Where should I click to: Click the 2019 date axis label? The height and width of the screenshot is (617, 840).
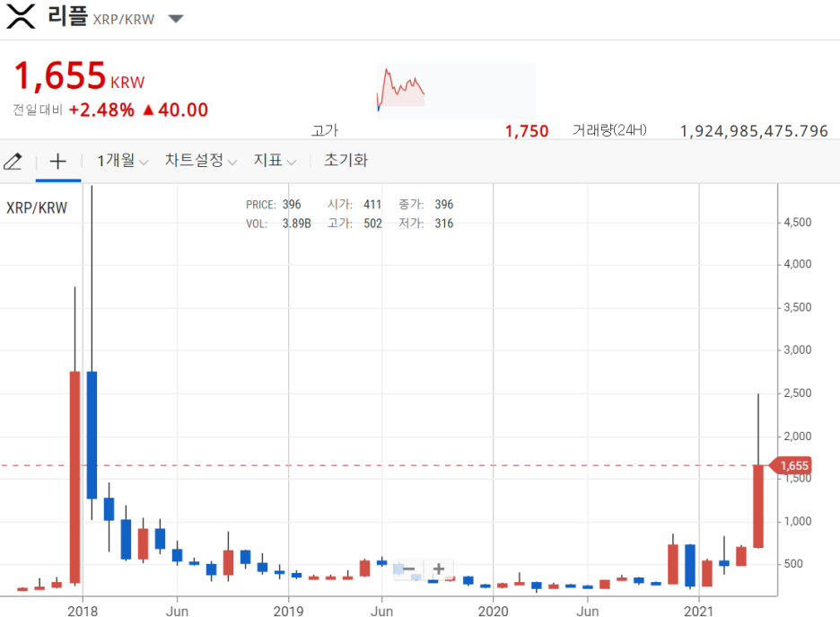[x=288, y=611]
